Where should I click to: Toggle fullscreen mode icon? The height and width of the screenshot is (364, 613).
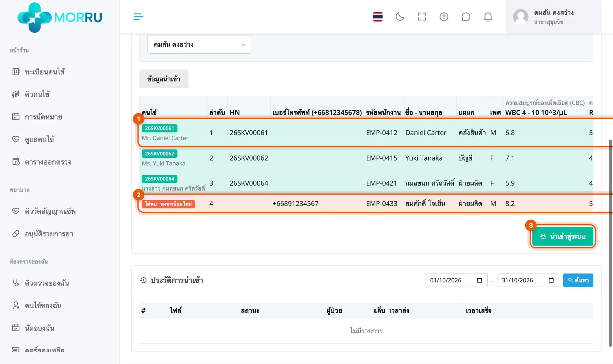tap(422, 17)
